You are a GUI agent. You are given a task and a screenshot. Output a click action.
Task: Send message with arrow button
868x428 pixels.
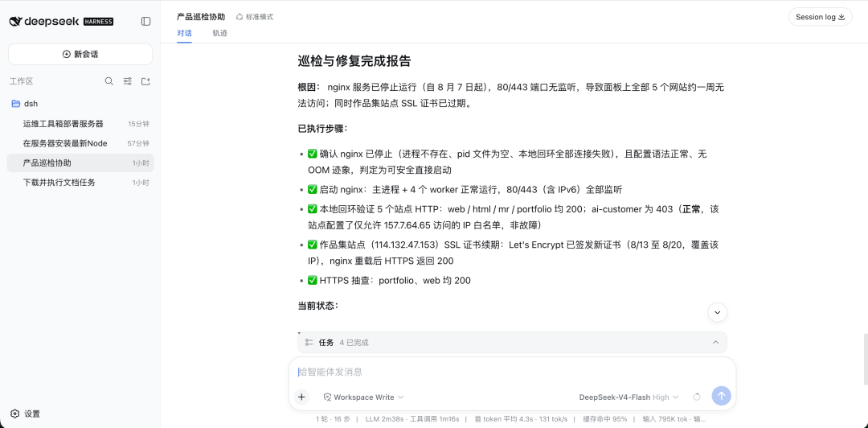[x=721, y=396]
